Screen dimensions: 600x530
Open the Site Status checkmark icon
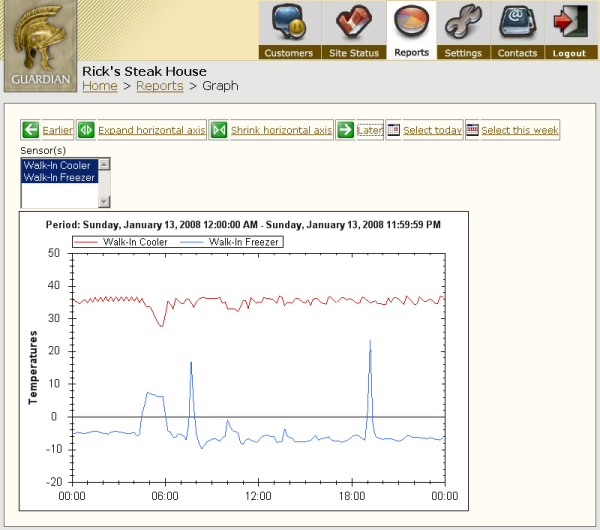tap(353, 23)
